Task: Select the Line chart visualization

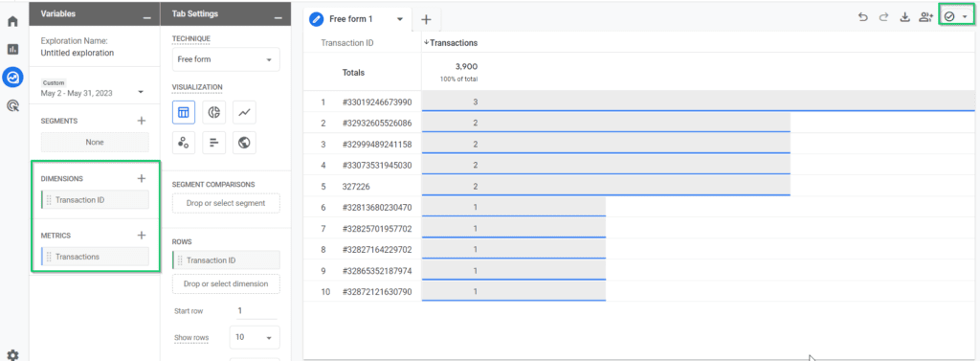Action: [x=244, y=112]
